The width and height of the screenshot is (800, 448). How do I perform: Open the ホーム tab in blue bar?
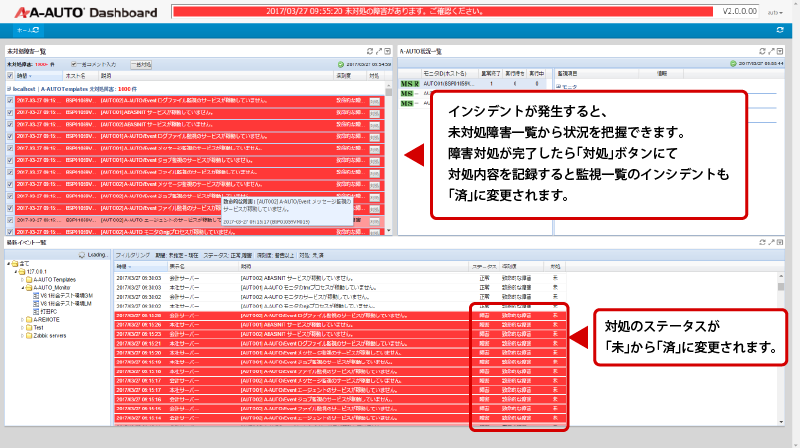pyautogui.click(x=28, y=30)
